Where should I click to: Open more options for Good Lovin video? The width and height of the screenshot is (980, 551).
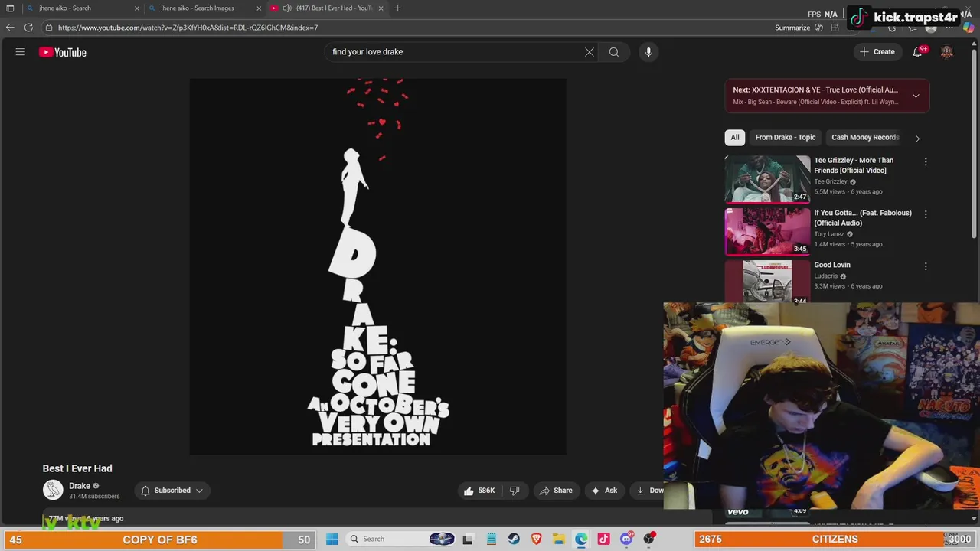coord(926,266)
